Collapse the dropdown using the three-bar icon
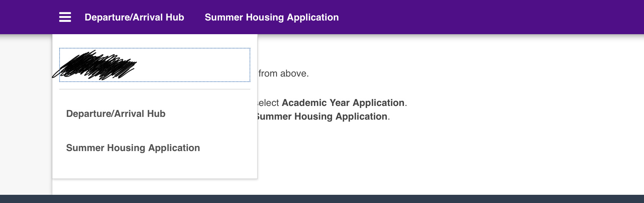644x203 pixels. [x=65, y=17]
